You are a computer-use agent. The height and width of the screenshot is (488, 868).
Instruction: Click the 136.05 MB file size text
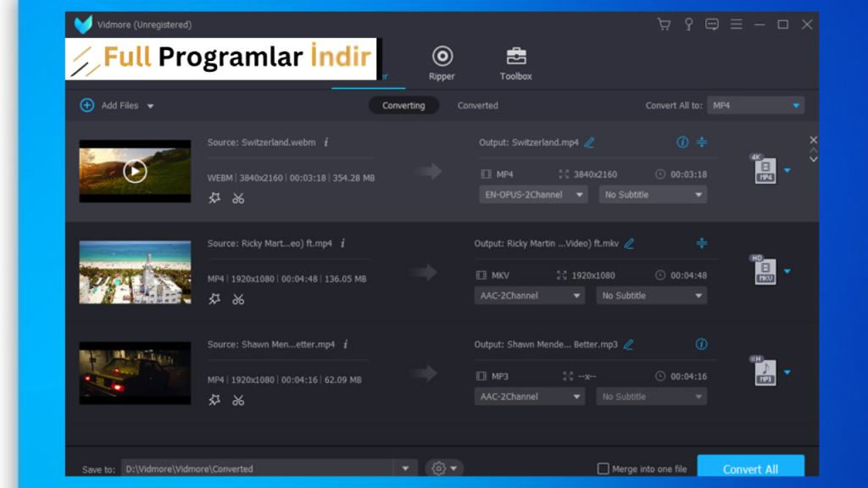[346, 279]
